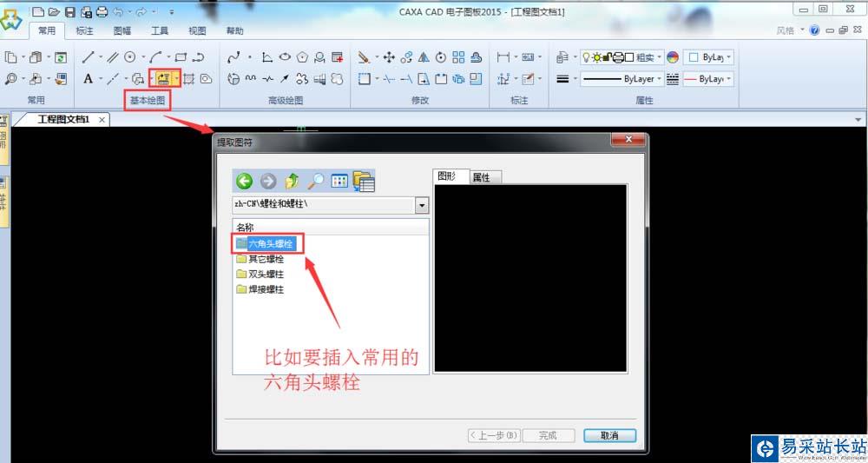Select the Circle drawing tool
Viewport: 868px width, 463px height.
pyautogui.click(x=130, y=57)
